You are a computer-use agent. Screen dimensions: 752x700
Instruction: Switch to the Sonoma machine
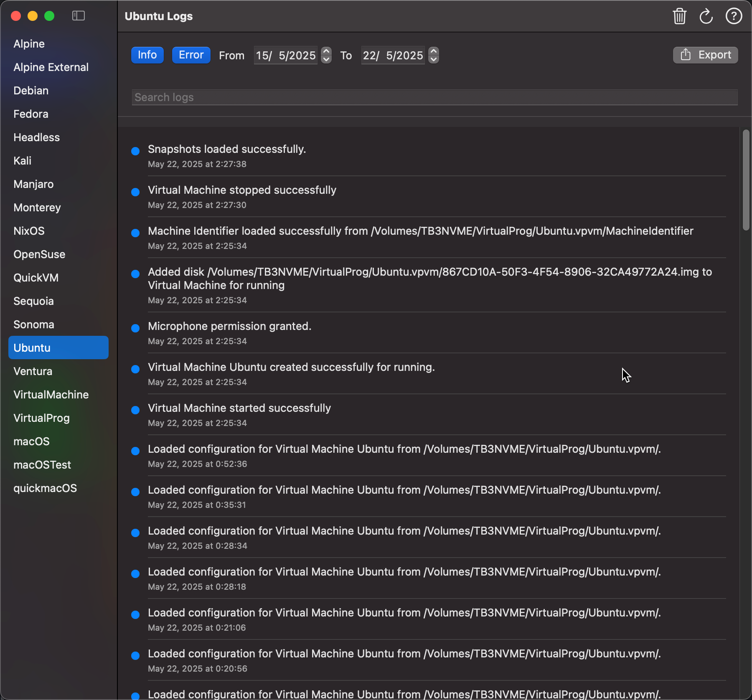(33, 324)
